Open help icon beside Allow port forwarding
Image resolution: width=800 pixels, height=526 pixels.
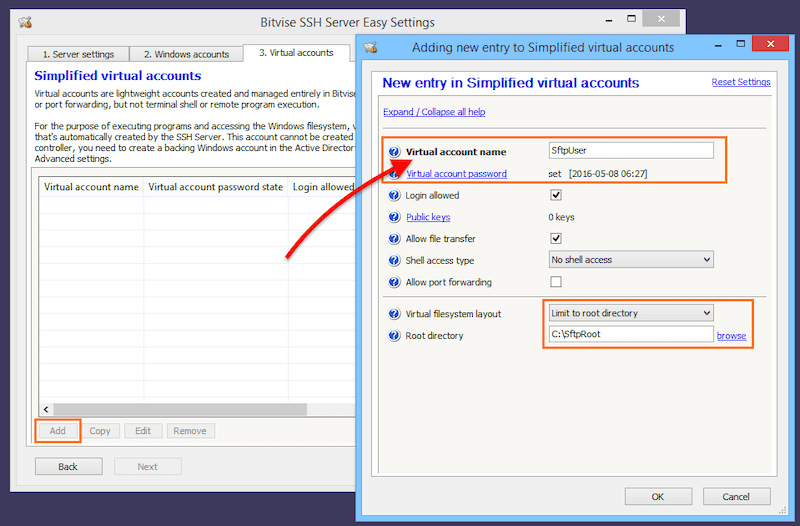point(394,282)
